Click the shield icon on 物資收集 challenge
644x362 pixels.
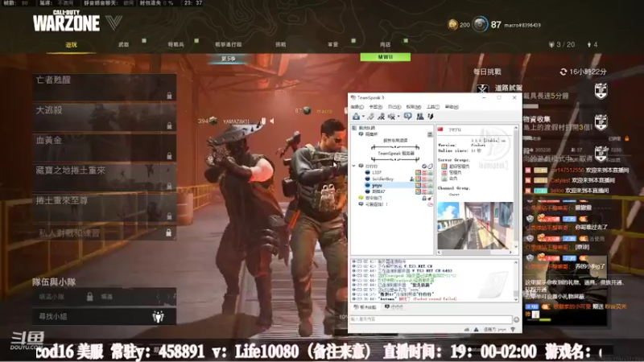point(601,122)
